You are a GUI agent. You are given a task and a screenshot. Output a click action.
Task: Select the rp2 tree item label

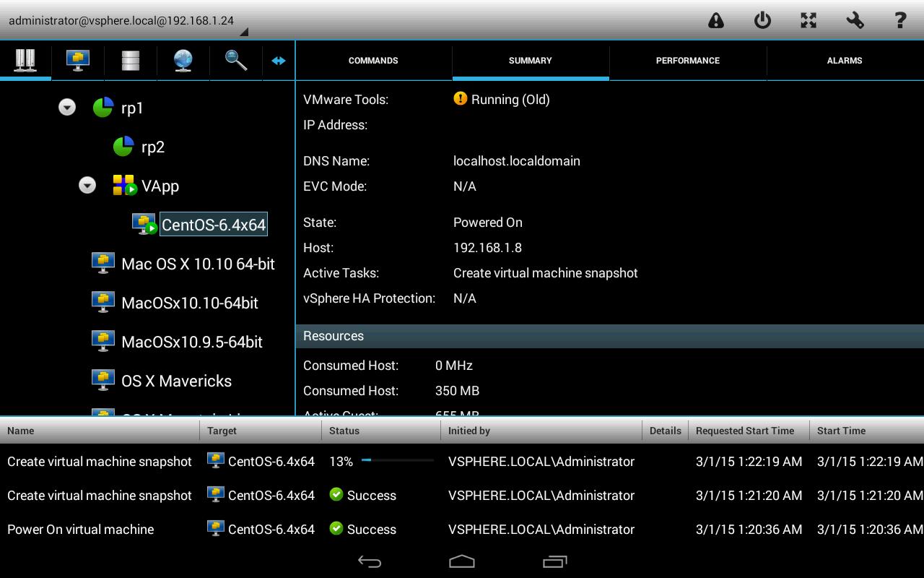click(x=153, y=147)
